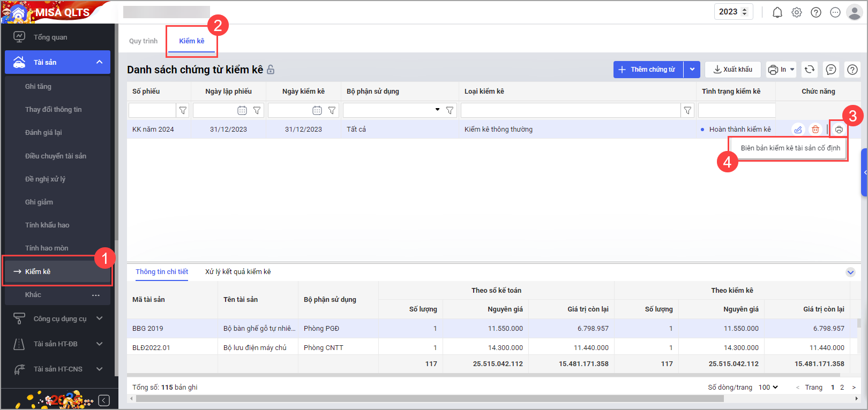Delete the KK năm 2024 voucher

(815, 130)
